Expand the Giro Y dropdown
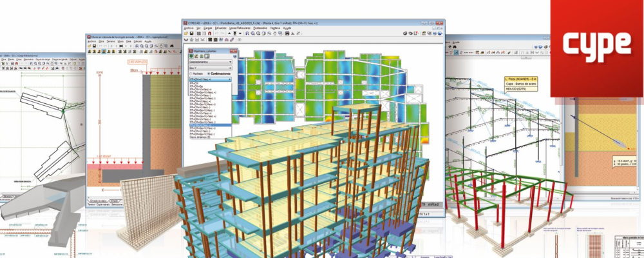Image resolution: width=644 pixels, height=258 pixels. pos(211,68)
